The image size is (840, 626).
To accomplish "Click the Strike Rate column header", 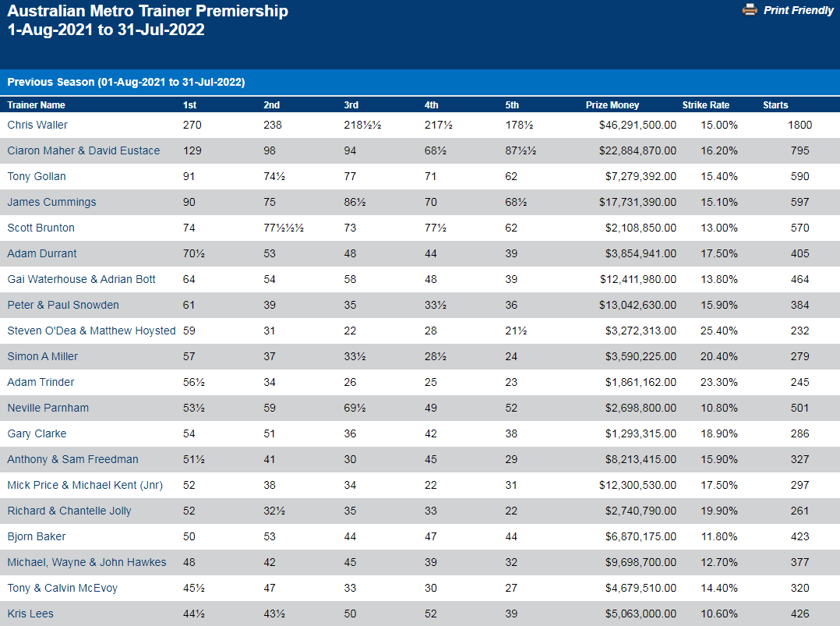I will tap(705, 105).
